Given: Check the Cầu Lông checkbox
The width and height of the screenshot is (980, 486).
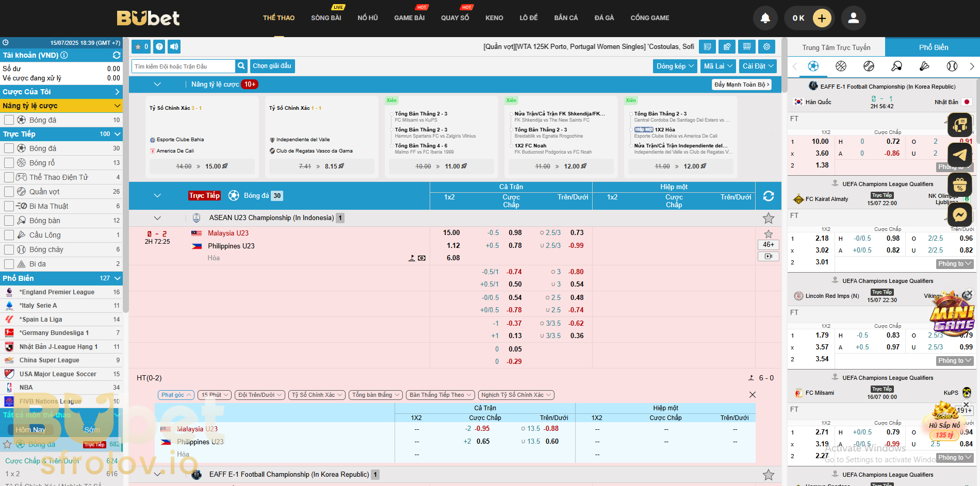Looking at the screenshot, I should coord(9,235).
